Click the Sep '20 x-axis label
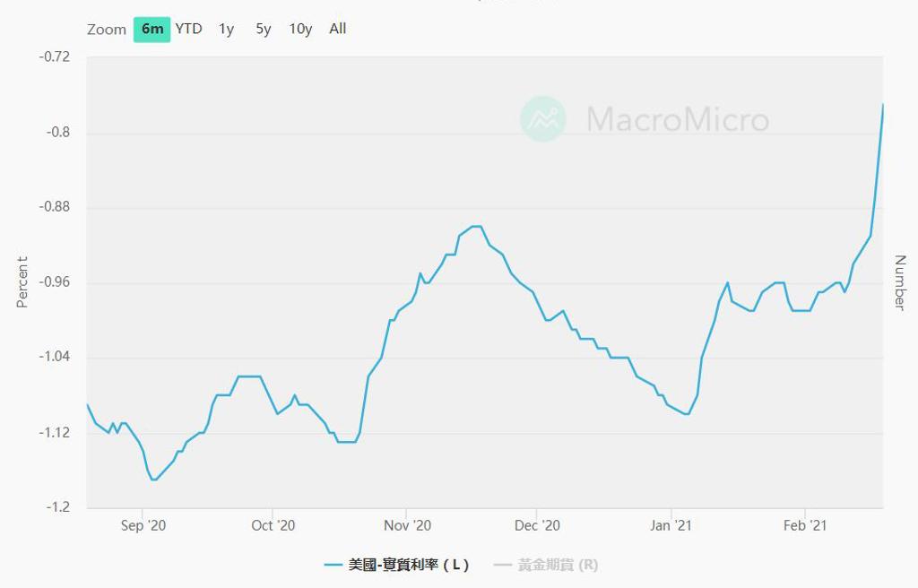Viewport: 918px width, 588px height. pyautogui.click(x=143, y=526)
